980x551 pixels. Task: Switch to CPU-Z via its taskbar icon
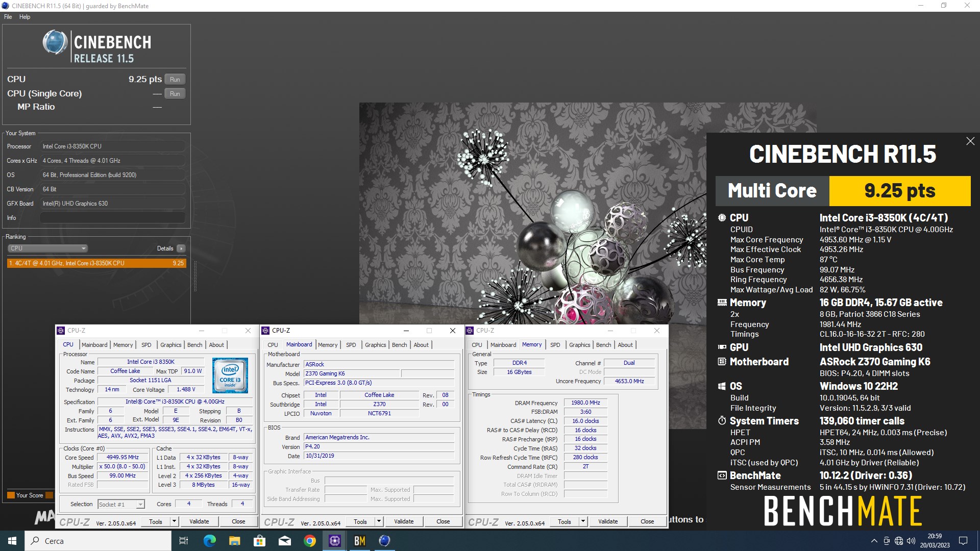pyautogui.click(x=334, y=541)
